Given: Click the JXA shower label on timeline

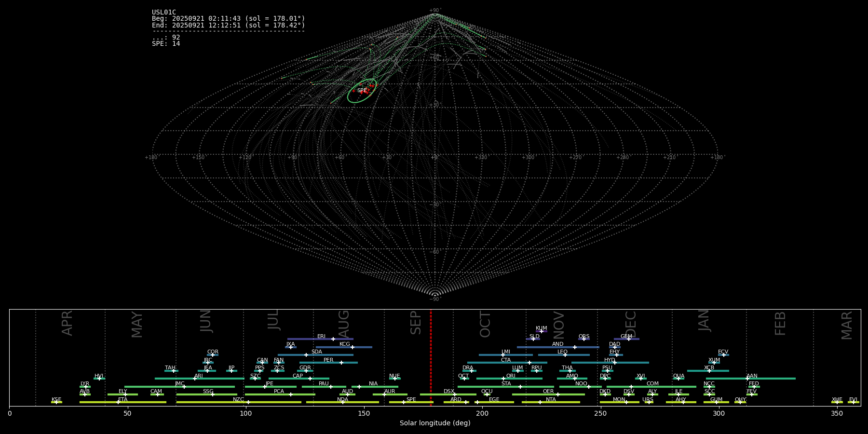Looking at the screenshot, I should pyautogui.click(x=290, y=344).
